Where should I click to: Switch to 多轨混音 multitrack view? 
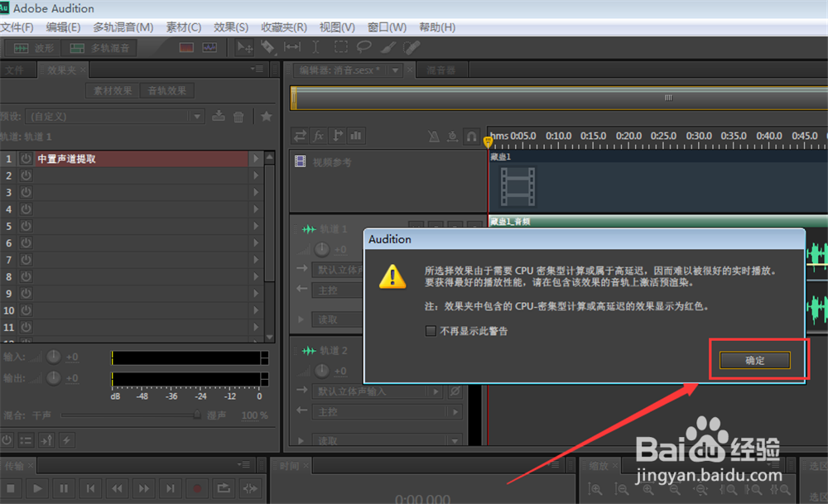99,48
